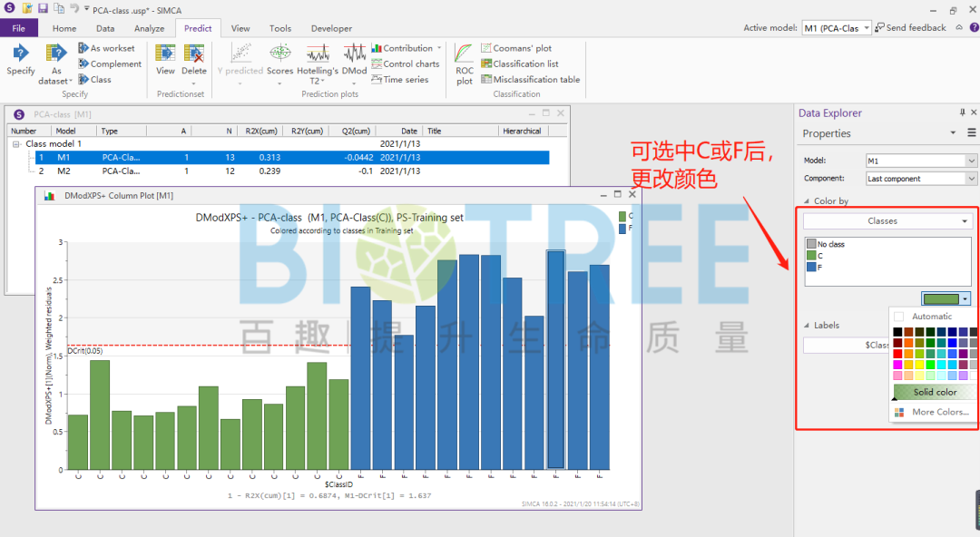Open the Tools menu
This screenshot has width=980, height=537.
(x=279, y=28)
